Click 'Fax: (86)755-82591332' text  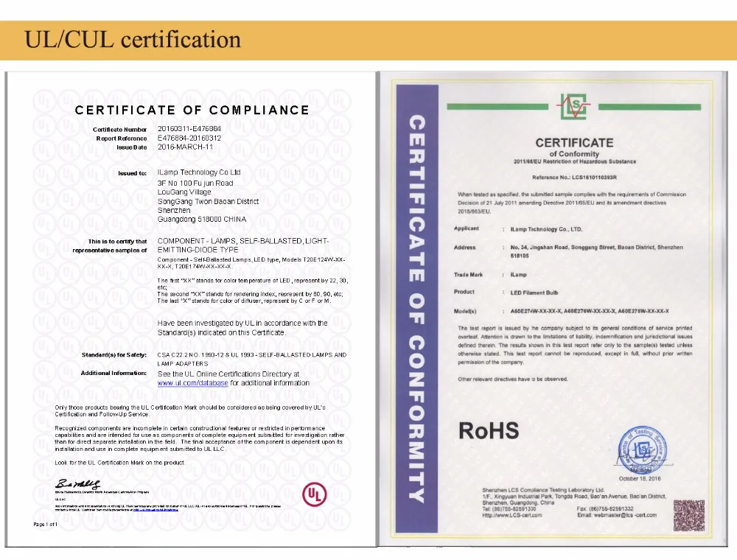(x=605, y=509)
